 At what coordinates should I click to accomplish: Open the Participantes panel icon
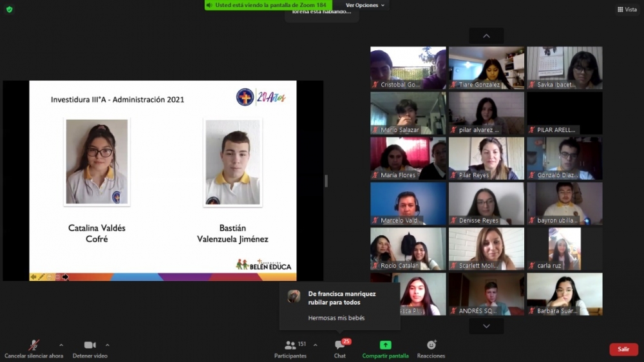(290, 345)
